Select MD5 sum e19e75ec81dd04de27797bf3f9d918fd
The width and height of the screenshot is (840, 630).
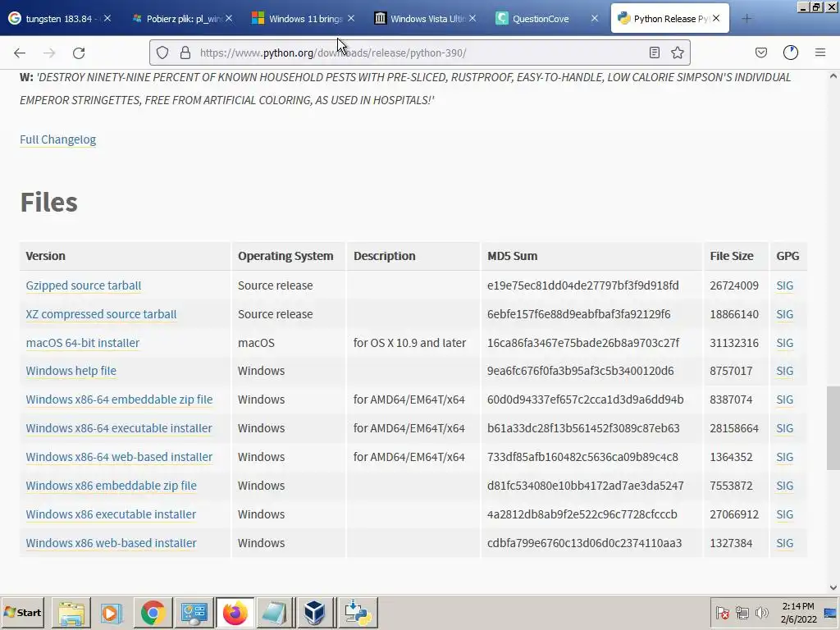(x=583, y=285)
